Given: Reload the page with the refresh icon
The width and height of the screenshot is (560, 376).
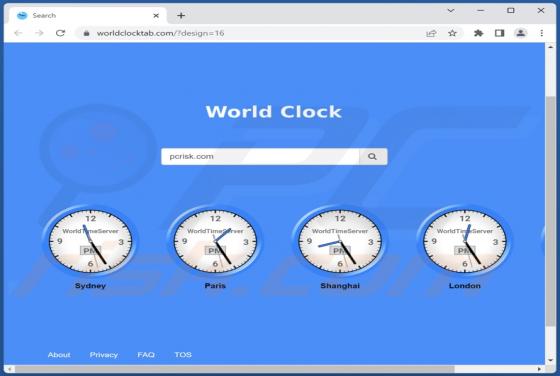Looking at the screenshot, I should tap(60, 33).
